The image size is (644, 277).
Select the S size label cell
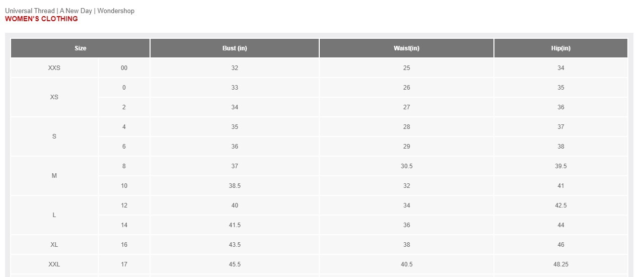coord(54,136)
